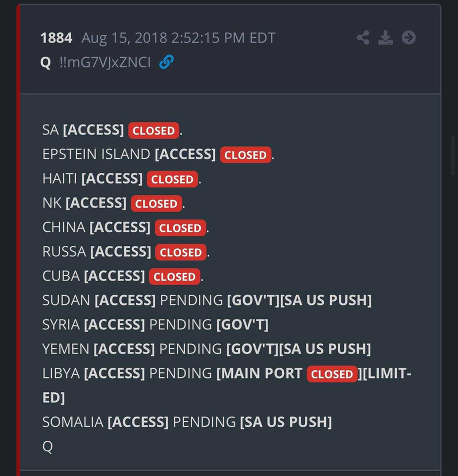
Task: Click the Aug 15, 2018 timestamp
Action: coord(178,38)
